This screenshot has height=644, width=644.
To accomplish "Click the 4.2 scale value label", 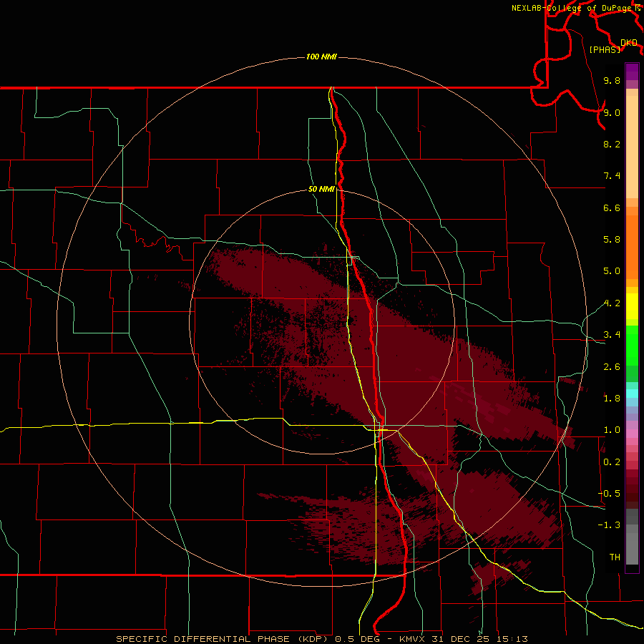I will 612,303.
